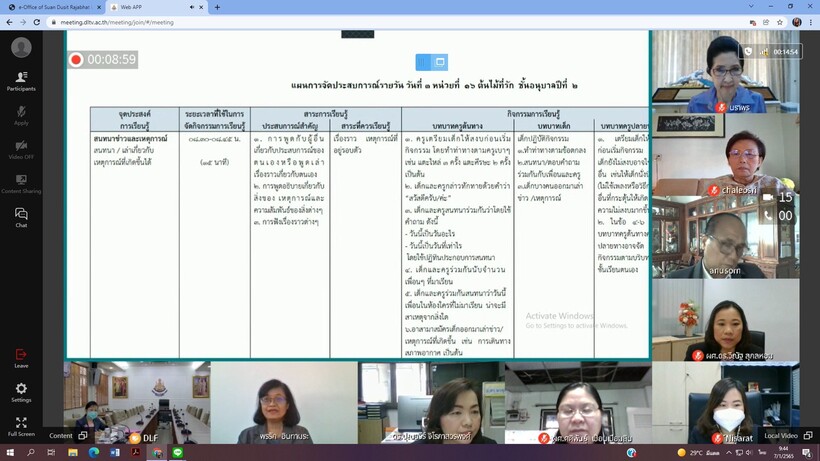Click the red recording indicator
This screenshot has height=461, width=820.
76,60
